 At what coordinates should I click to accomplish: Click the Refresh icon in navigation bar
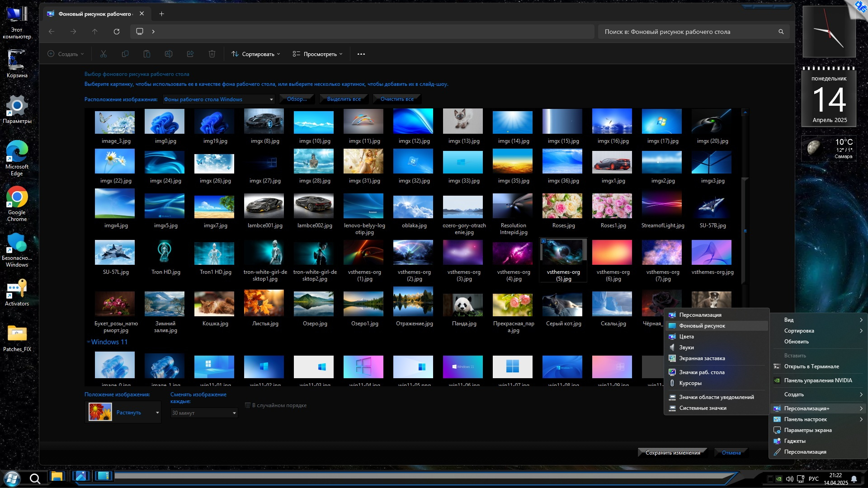click(x=117, y=32)
